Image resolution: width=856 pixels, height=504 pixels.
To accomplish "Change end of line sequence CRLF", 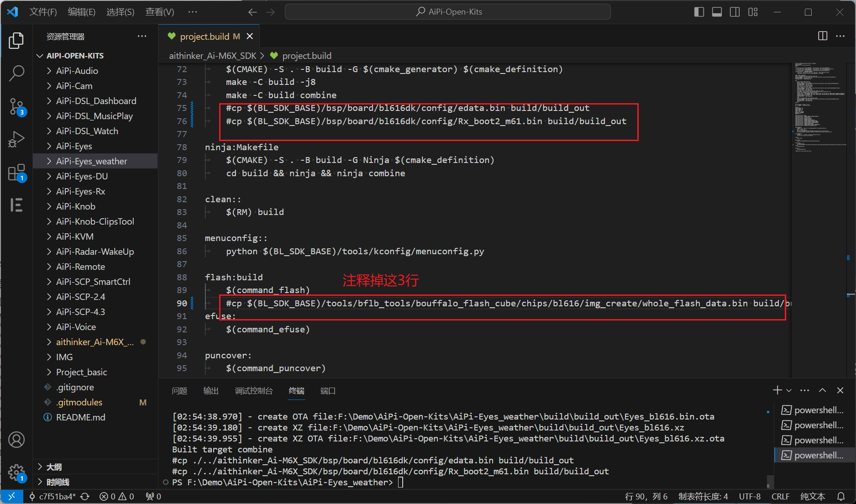I will [780, 496].
